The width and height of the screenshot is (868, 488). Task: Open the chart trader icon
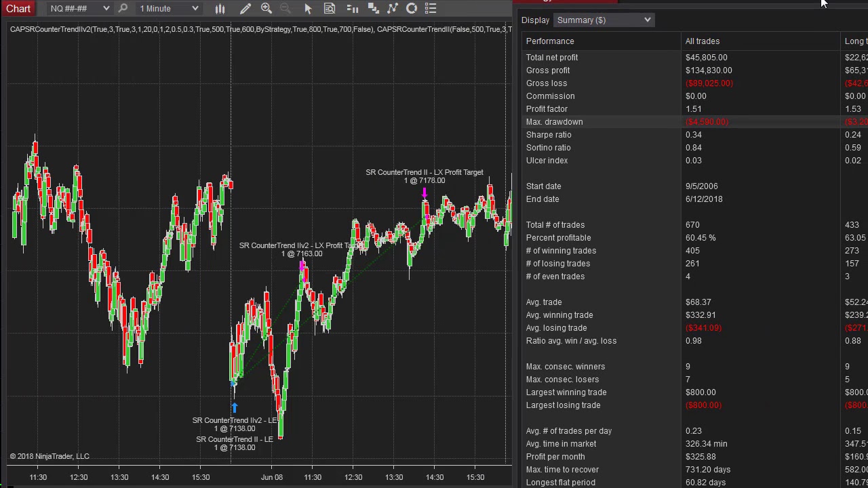(x=352, y=8)
